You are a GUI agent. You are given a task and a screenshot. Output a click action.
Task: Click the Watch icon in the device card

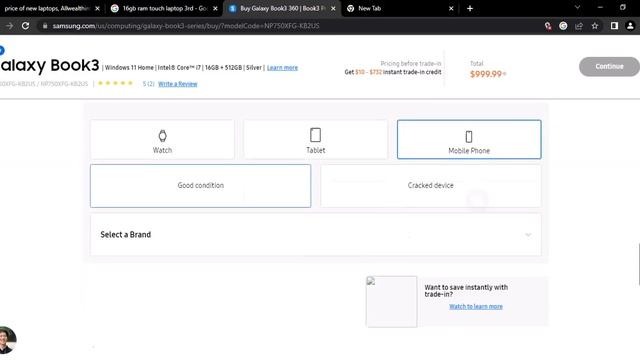click(162, 136)
